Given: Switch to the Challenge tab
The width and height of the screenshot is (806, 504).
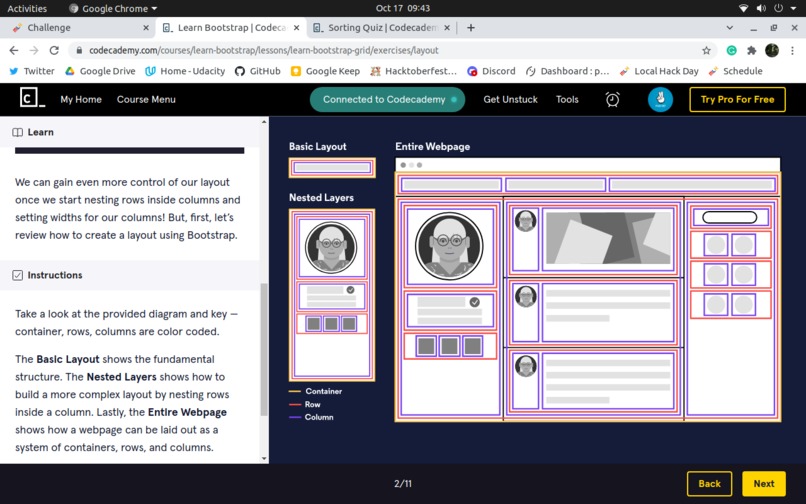Looking at the screenshot, I should click(77, 28).
